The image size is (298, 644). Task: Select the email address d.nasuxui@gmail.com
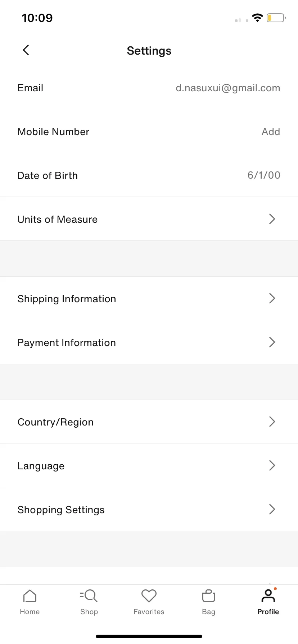click(x=228, y=88)
